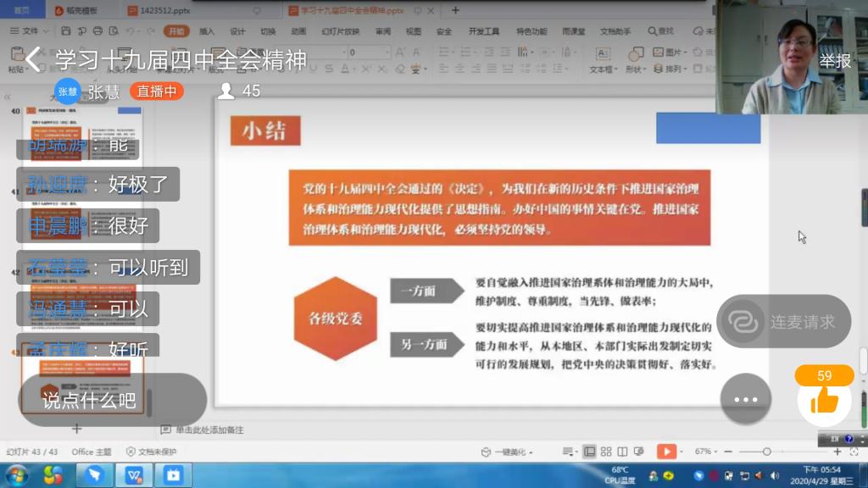The image size is (868, 488).
Task: Open the 67% zoom level dropdown
Action: 706,452
